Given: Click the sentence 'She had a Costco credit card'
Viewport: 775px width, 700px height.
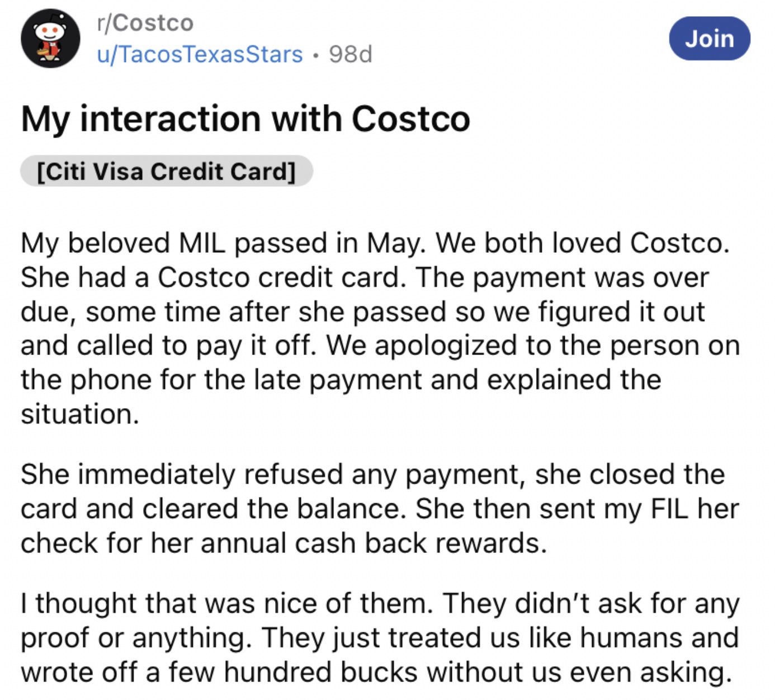Looking at the screenshot, I should tap(213, 277).
